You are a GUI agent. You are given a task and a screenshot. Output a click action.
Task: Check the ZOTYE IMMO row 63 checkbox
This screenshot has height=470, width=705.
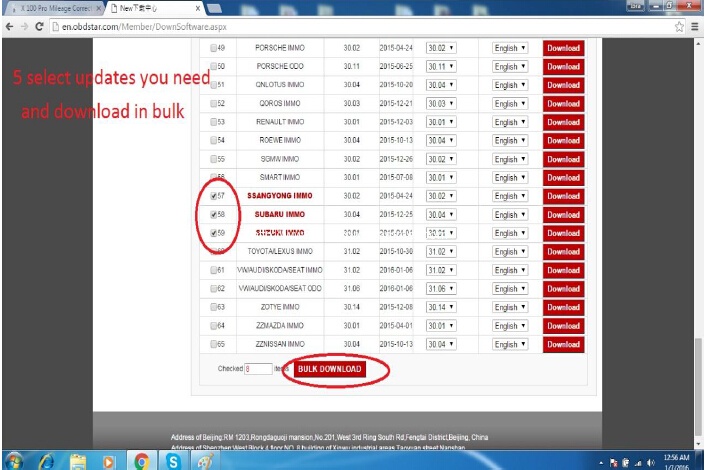(214, 307)
